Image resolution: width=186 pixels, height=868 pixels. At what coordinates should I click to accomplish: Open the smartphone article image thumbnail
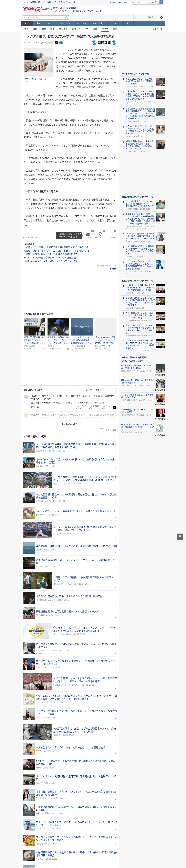pos(39,63)
